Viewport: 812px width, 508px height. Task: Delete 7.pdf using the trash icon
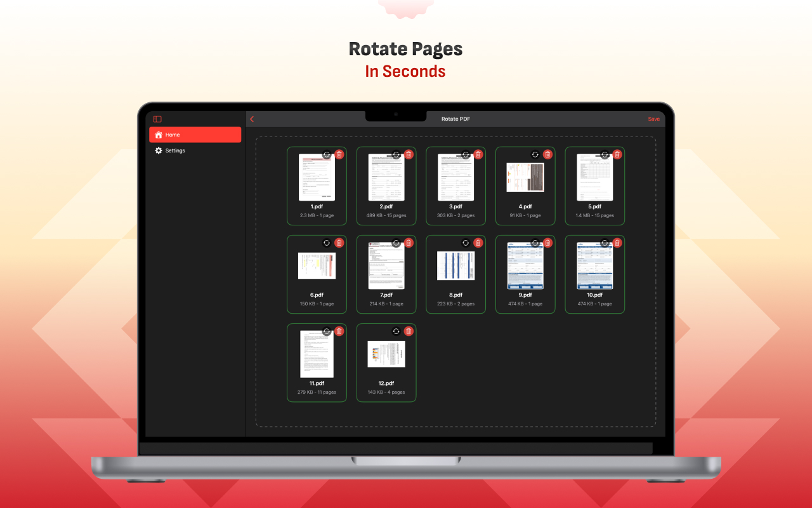tap(409, 243)
